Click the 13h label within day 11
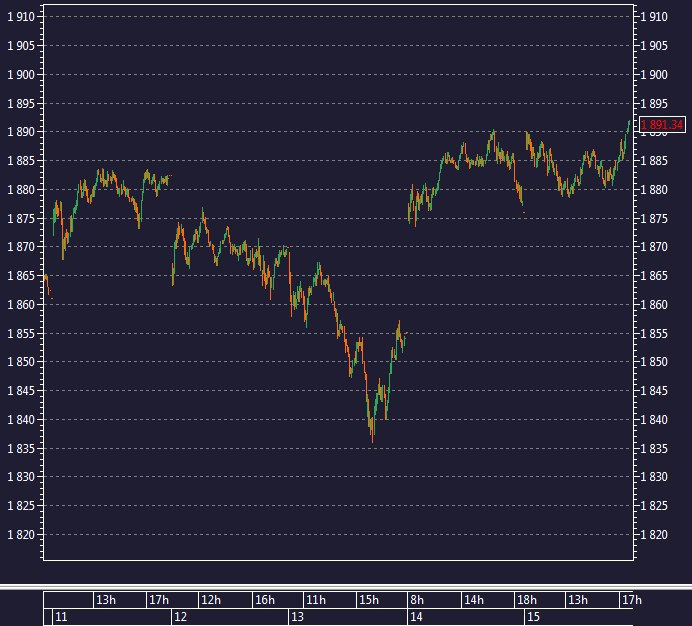The height and width of the screenshot is (626, 692). tap(106, 600)
